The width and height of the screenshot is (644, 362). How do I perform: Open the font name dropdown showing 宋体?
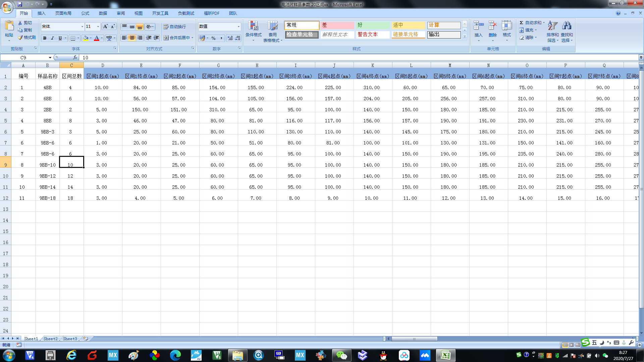pyautogui.click(x=82, y=26)
